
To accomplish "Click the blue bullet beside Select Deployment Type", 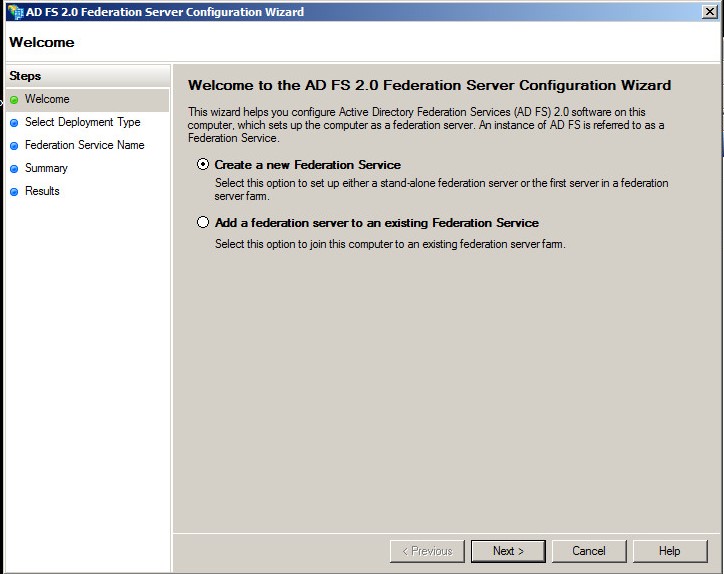I will (x=14, y=123).
